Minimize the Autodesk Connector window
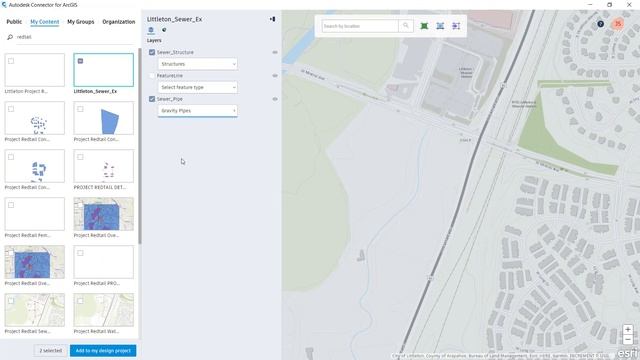Viewport: 640px width, 360px height. coord(590,4)
